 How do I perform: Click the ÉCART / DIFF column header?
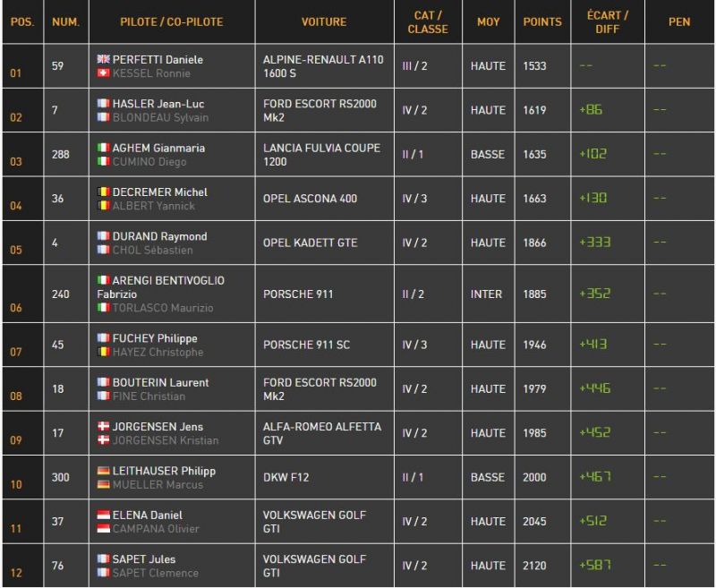pos(608,21)
